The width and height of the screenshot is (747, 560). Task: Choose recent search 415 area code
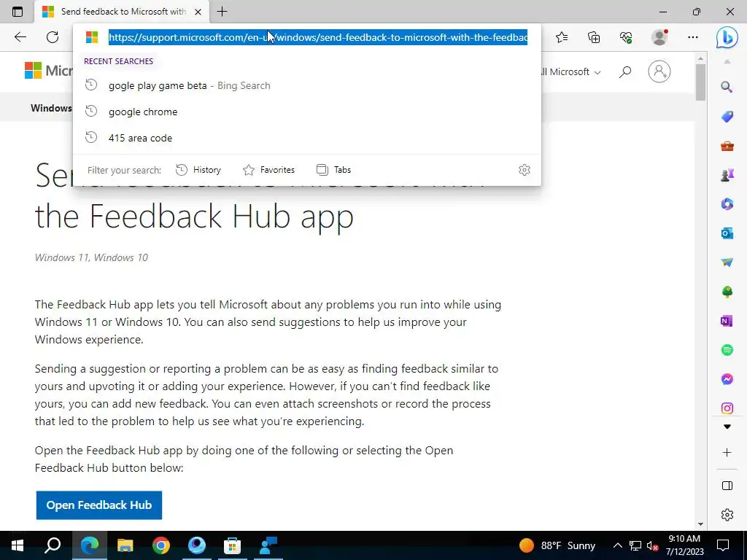(x=307, y=138)
